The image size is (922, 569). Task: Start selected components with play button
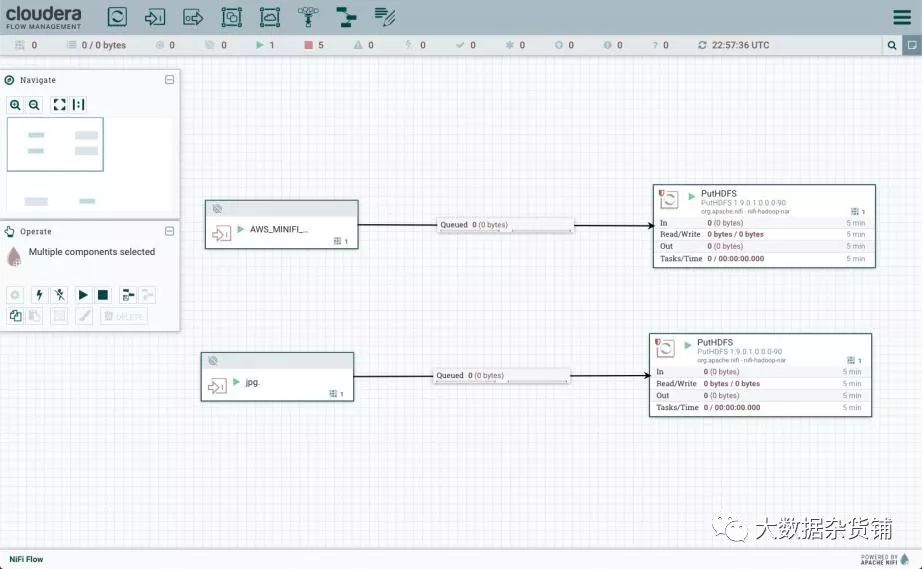(x=83, y=294)
